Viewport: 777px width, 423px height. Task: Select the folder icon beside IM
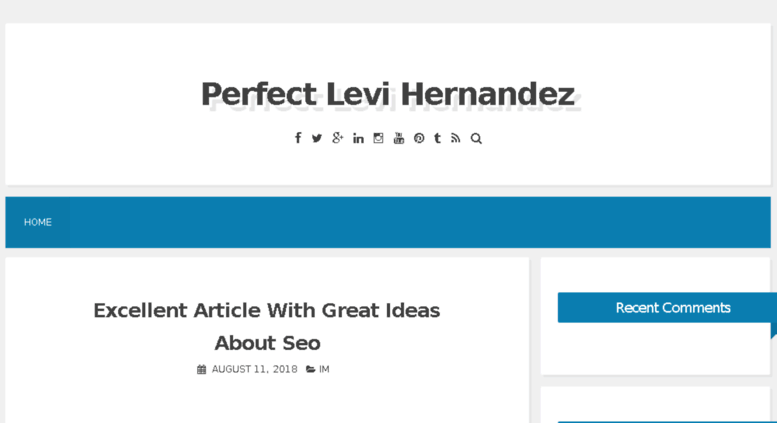click(x=311, y=370)
